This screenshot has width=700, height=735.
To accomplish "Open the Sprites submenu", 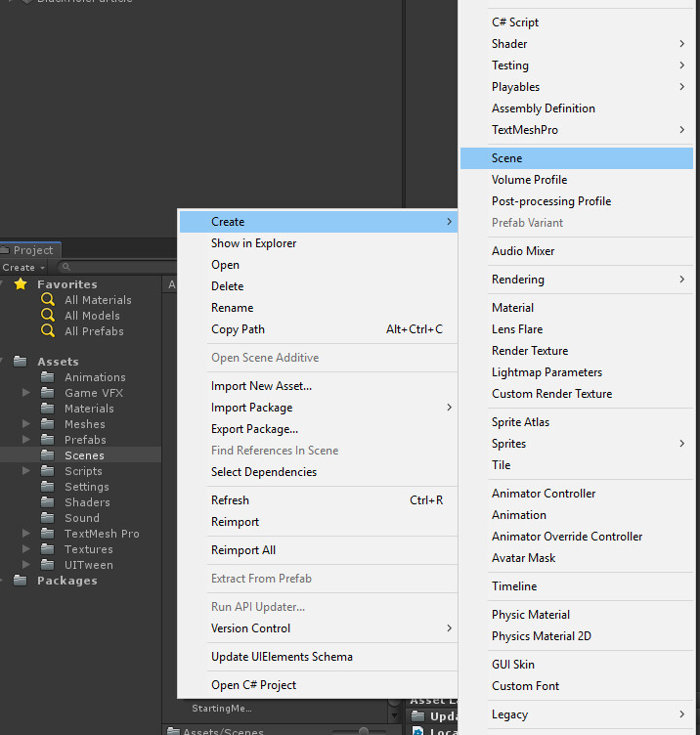I will tap(577, 444).
